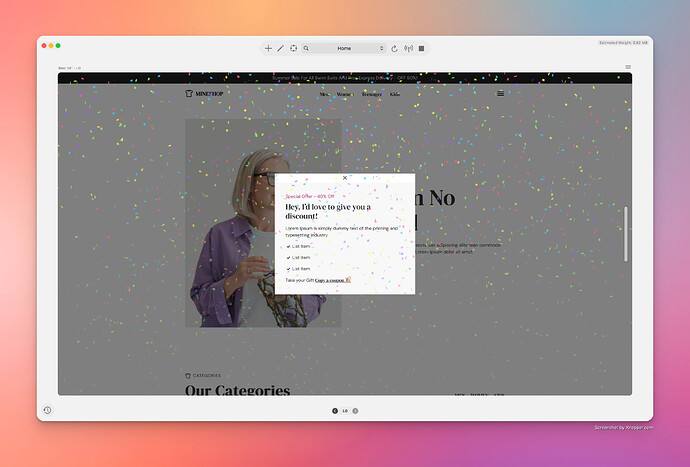Click the MineShop logo
The height and width of the screenshot is (467, 690).
[201, 94]
